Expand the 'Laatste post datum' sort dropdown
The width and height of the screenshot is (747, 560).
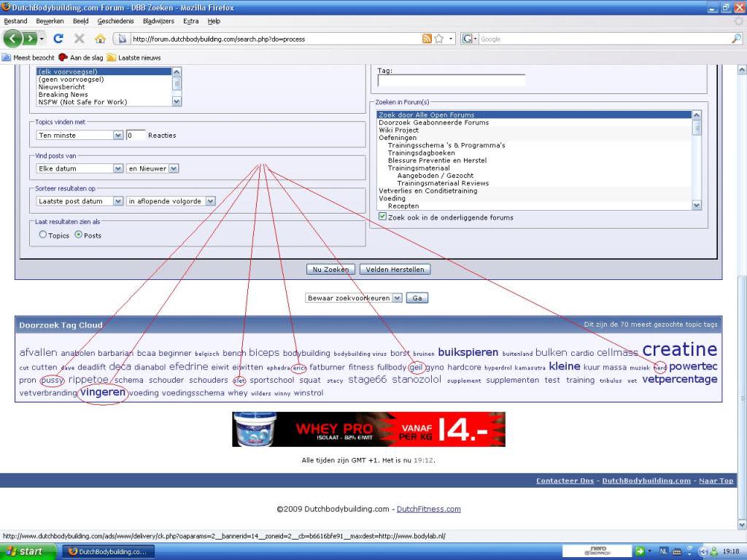80,201
